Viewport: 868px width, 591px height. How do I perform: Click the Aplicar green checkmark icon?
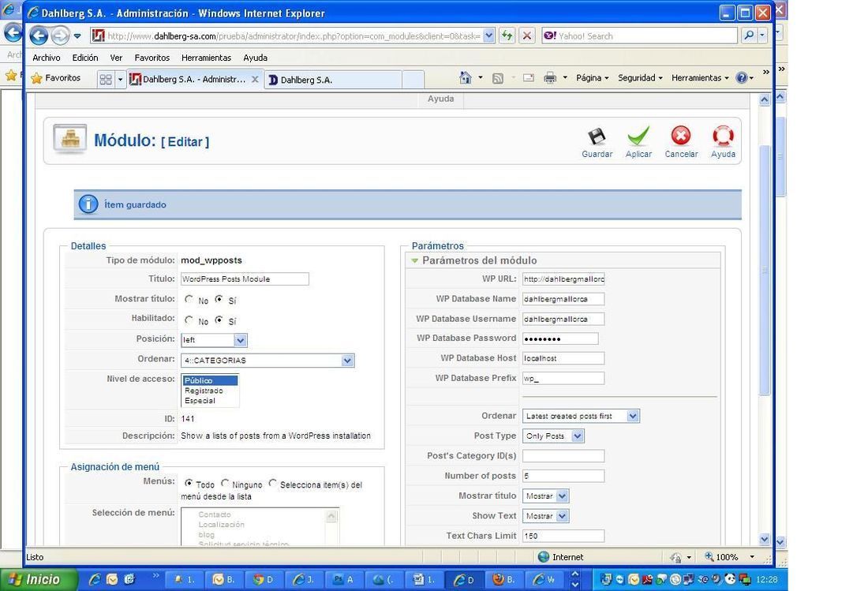click(x=638, y=137)
